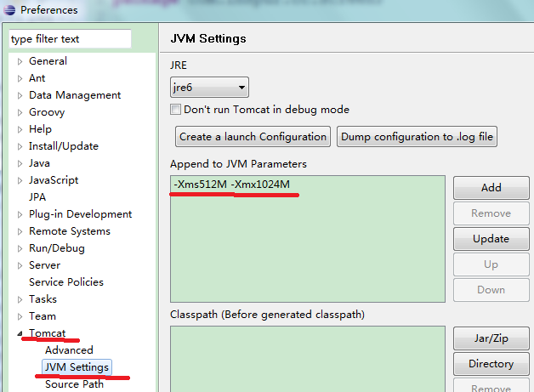Click the Jar/Zip classpath button
Viewport: 534px width, 392px height.
(x=491, y=338)
